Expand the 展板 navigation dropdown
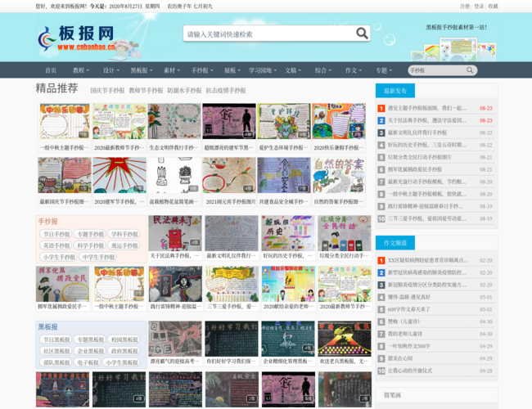This screenshot has width=532, height=409. coord(232,70)
